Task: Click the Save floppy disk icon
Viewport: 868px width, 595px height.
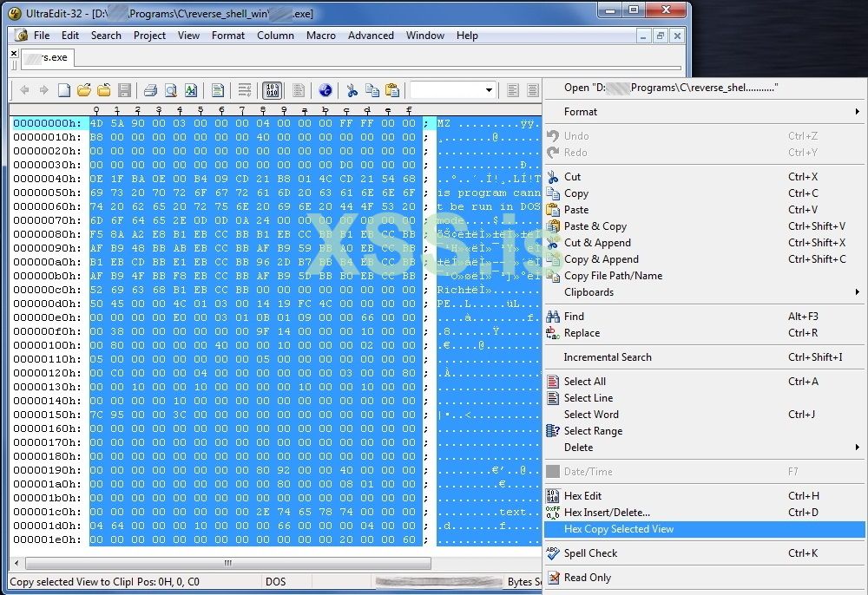Action: coord(124,89)
